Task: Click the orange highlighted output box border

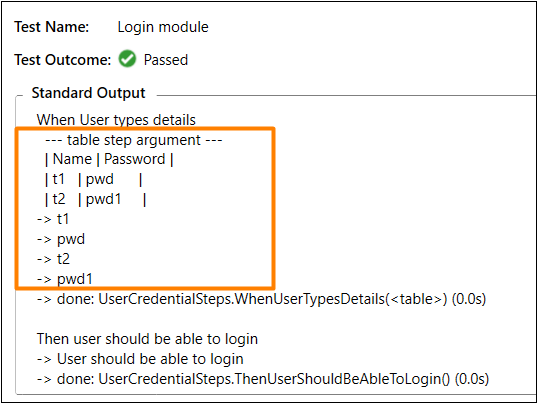Action: (x=274, y=208)
